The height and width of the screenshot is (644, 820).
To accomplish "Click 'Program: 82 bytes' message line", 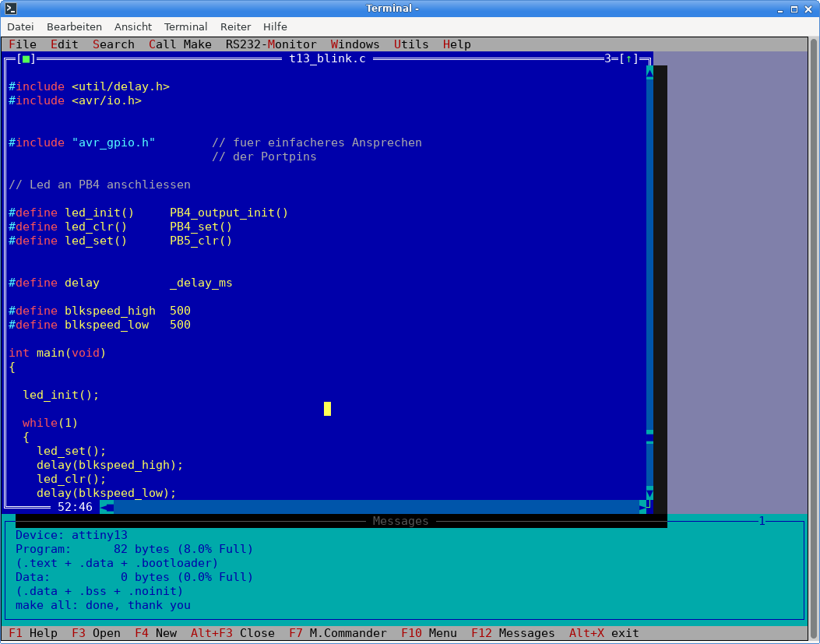I will point(135,549).
